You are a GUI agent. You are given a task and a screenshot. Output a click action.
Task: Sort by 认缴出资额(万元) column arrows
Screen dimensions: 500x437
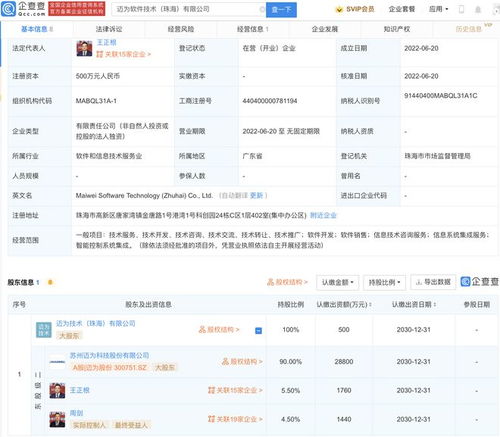pyautogui.click(x=370, y=305)
